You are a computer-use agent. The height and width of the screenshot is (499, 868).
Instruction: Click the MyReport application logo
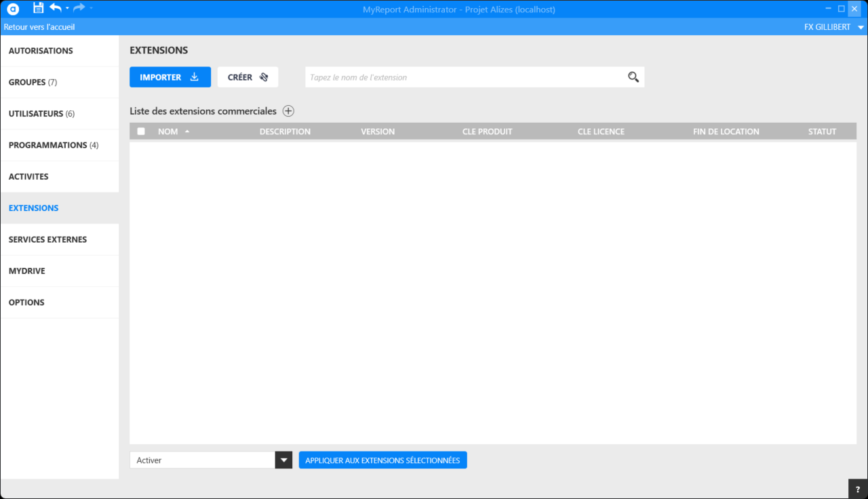[13, 9]
